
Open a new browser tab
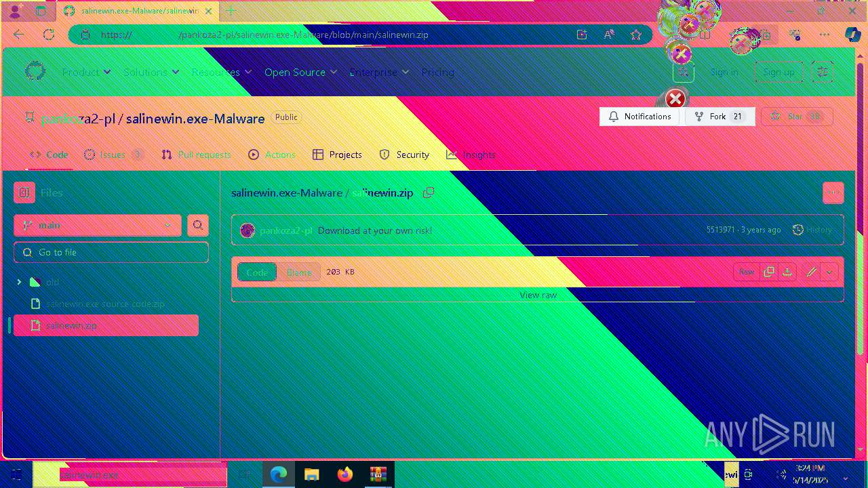(231, 11)
